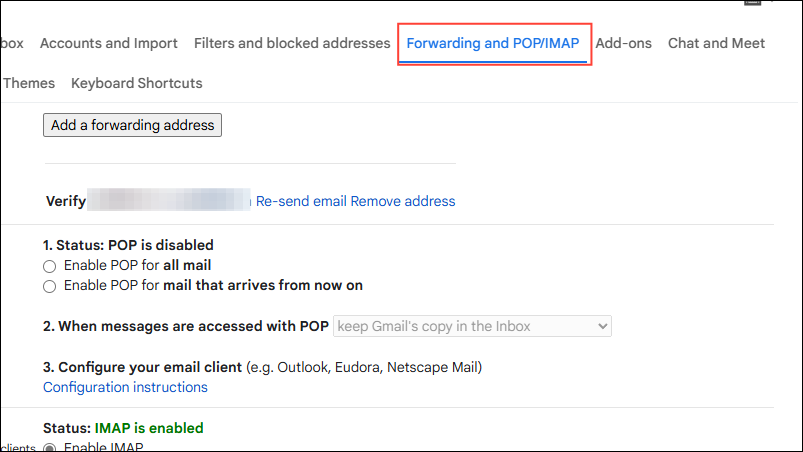The image size is (803, 452).
Task: Open the Keyboard Shortcuts tab
Action: 137,83
